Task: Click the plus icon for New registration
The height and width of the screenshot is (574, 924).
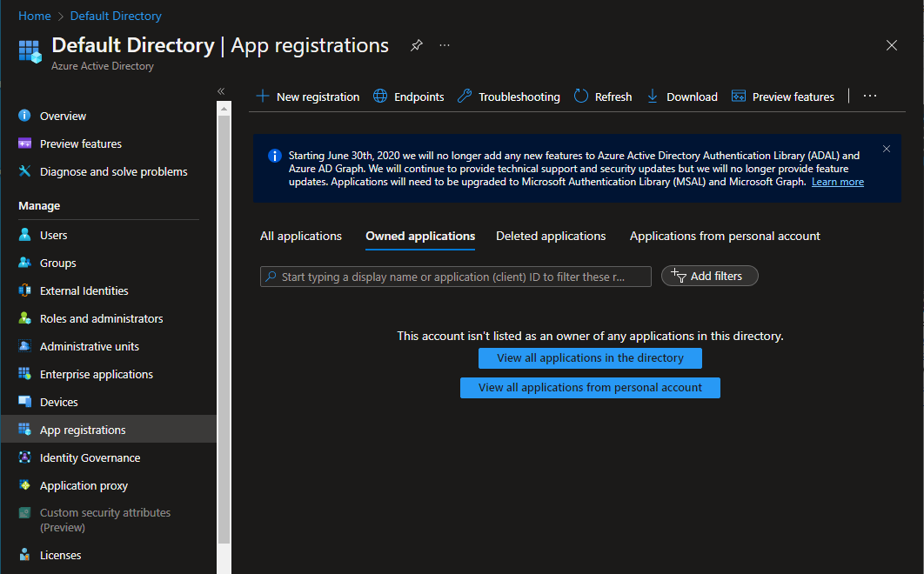Action: (x=262, y=96)
